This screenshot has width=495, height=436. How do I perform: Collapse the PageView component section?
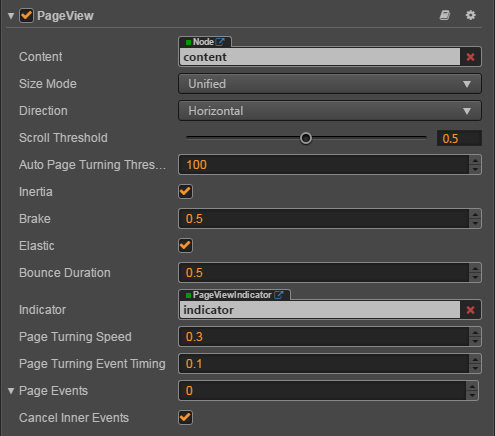click(x=11, y=16)
